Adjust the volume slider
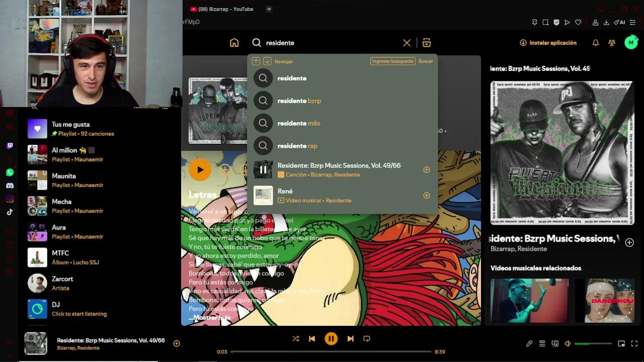The height and width of the screenshot is (362, 644). pos(593,344)
